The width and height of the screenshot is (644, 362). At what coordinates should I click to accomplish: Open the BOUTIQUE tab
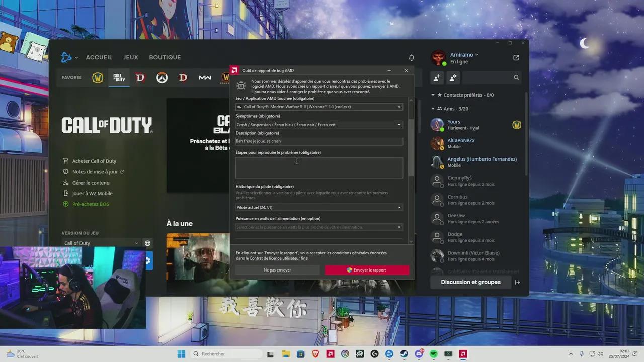point(165,57)
